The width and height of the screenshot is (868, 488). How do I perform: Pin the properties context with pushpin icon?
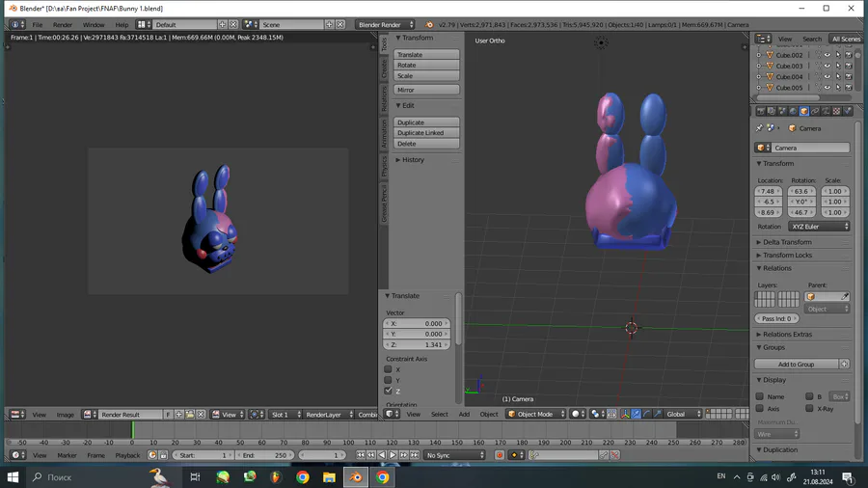(x=760, y=128)
